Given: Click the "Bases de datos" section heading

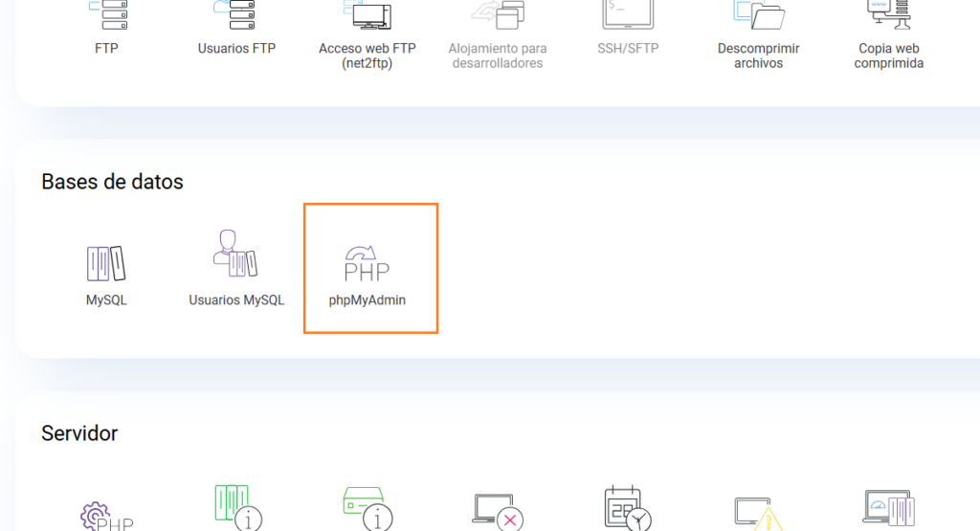Looking at the screenshot, I should pos(112,182).
